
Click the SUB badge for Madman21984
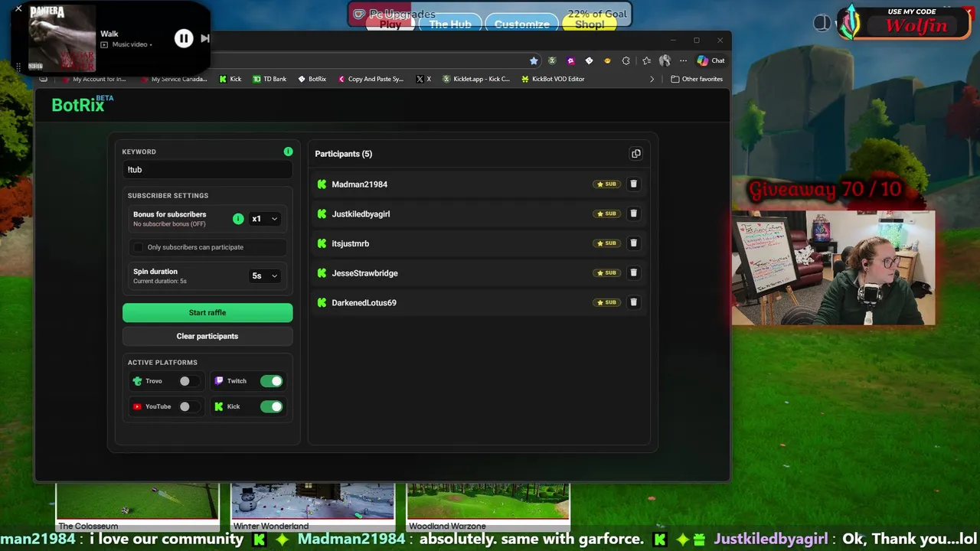pos(606,184)
